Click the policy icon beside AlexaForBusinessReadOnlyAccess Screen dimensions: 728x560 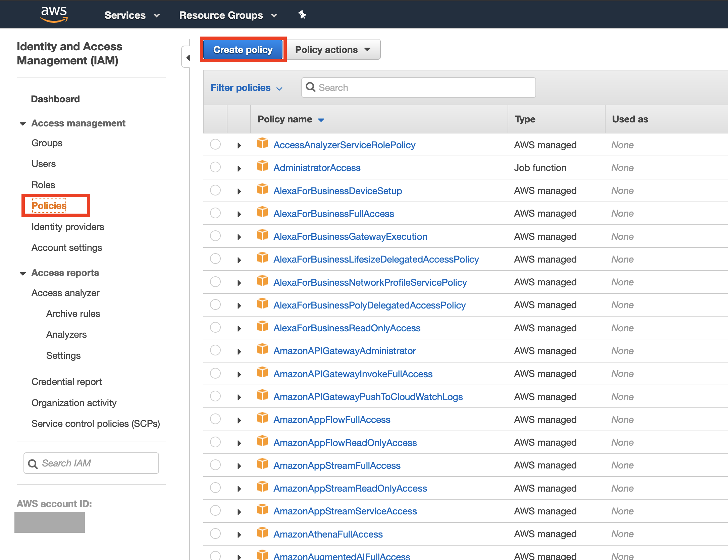tap(262, 327)
